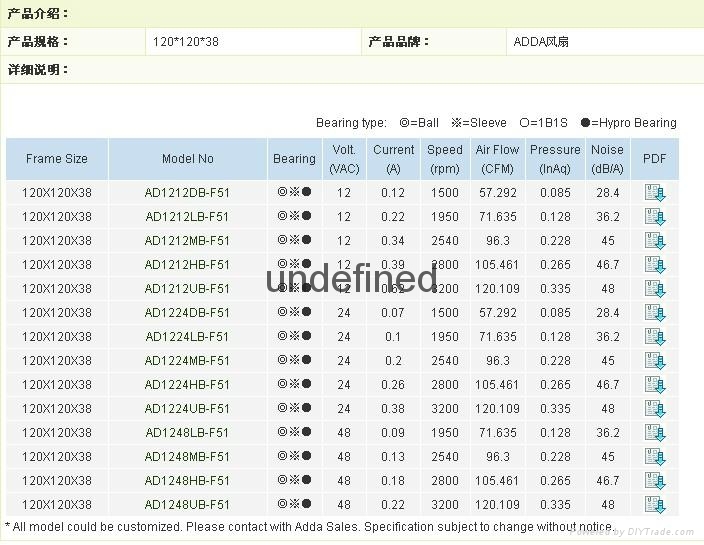Viewport: 704px width, 545px height.
Task: Click the AD1224MB-F51 PDF download icon
Action: (655, 361)
